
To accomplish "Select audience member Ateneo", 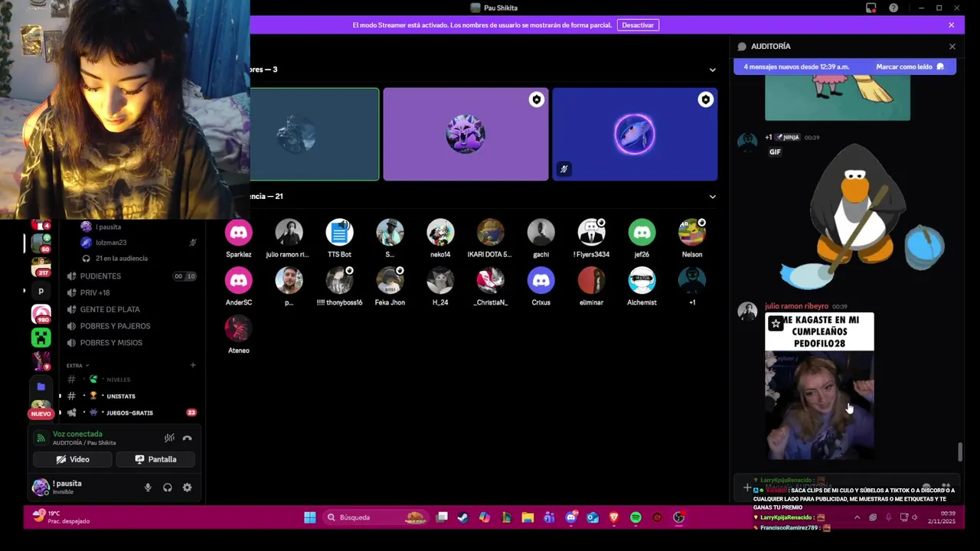I will pyautogui.click(x=238, y=334).
